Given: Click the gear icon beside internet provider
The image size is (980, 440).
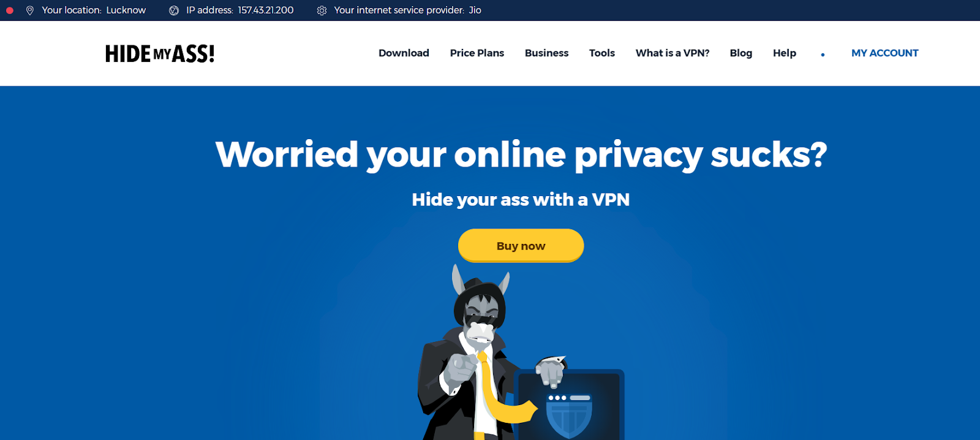Looking at the screenshot, I should 322,10.
